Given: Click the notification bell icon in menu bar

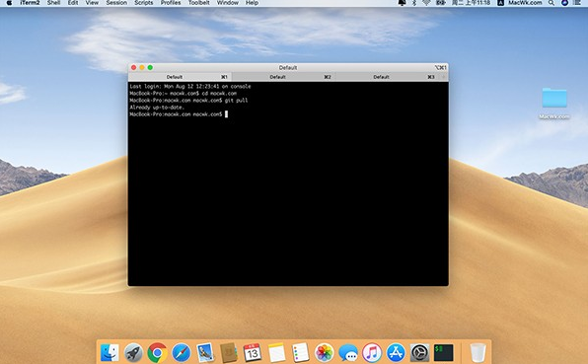Looking at the screenshot, I should point(402,3).
